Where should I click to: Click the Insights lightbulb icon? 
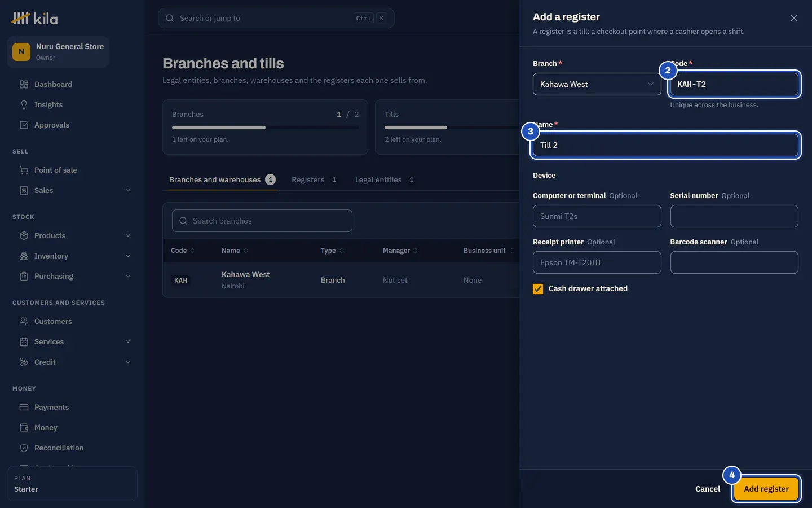24,105
